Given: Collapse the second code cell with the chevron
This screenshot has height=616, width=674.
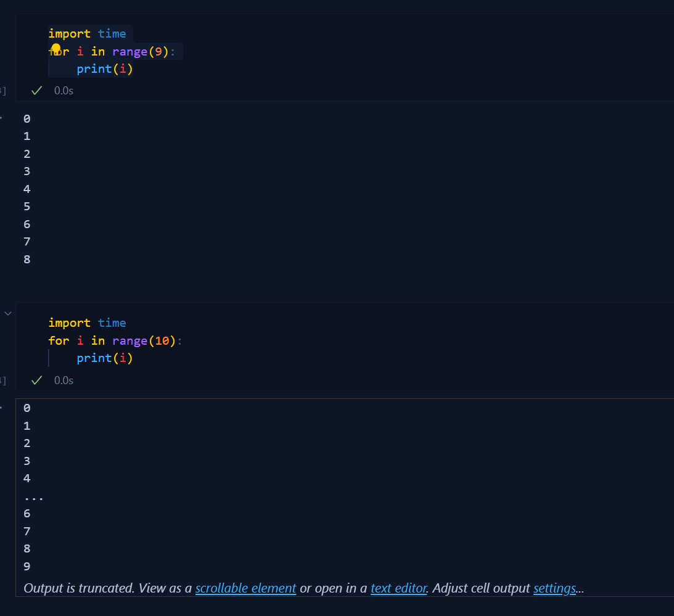Looking at the screenshot, I should [8, 313].
